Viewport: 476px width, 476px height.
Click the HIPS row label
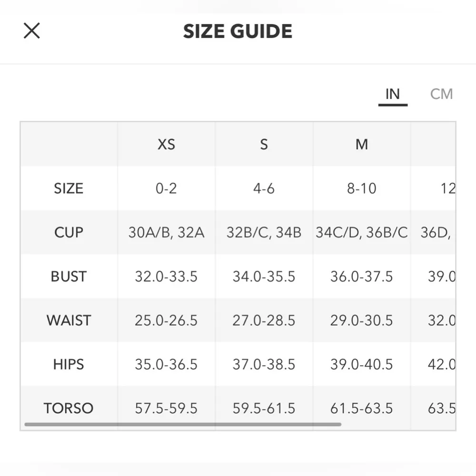69,365
